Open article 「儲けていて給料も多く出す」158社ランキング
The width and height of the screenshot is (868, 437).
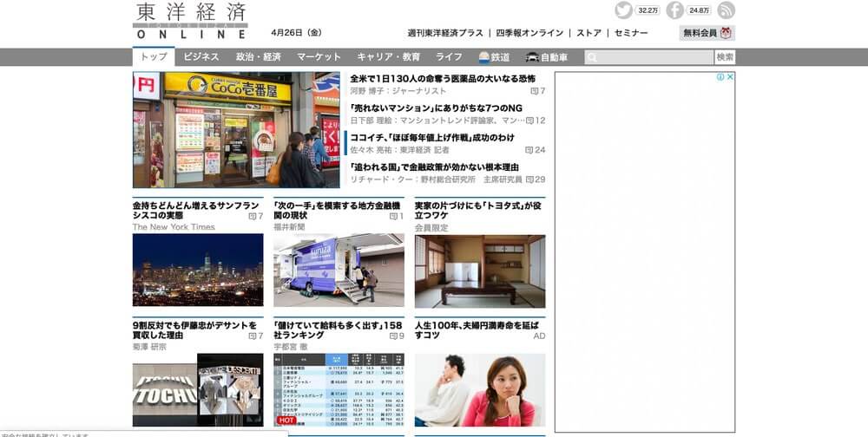pos(338,330)
